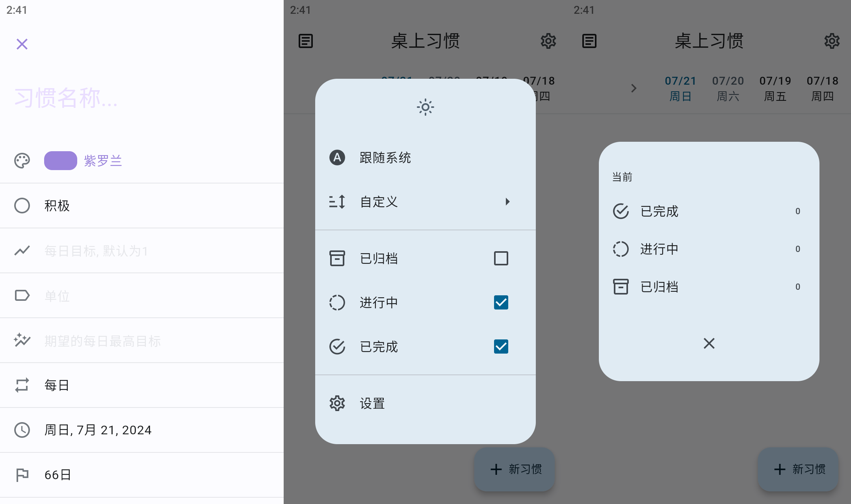
Task: Expand the arrow next to 自定义
Action: pyautogui.click(x=507, y=202)
